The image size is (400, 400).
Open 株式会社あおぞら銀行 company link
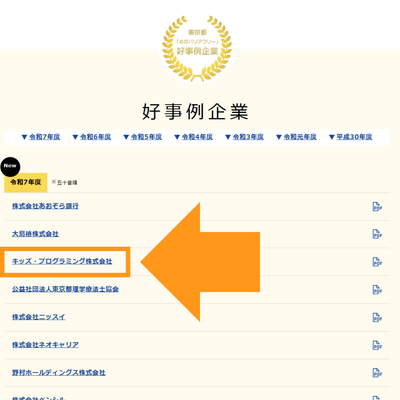pos(45,206)
